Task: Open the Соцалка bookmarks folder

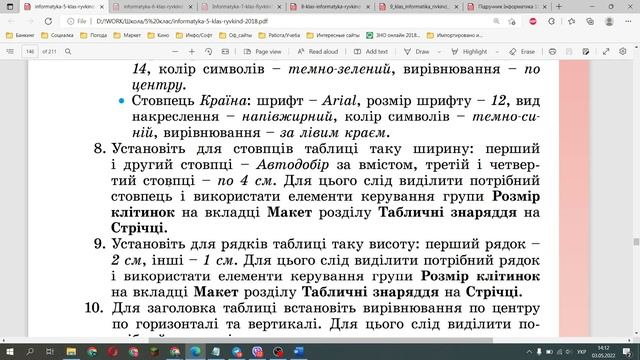Action: [58, 36]
